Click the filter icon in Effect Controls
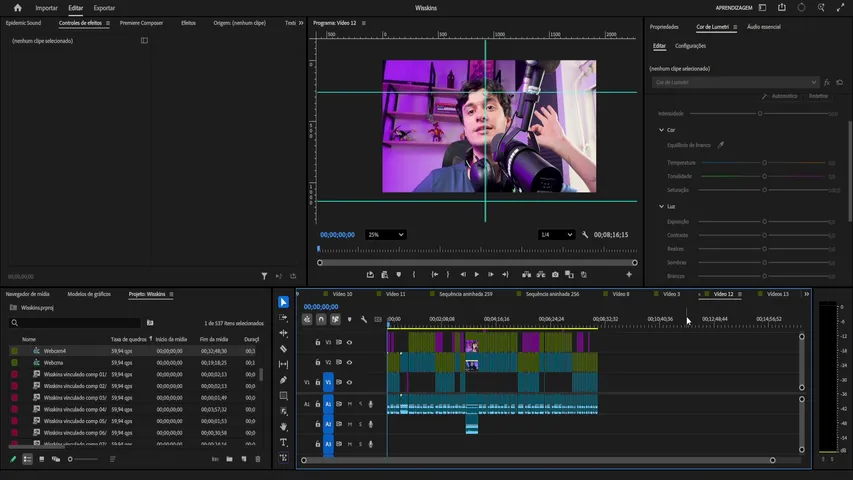Image resolution: width=853 pixels, height=480 pixels. coord(264,276)
